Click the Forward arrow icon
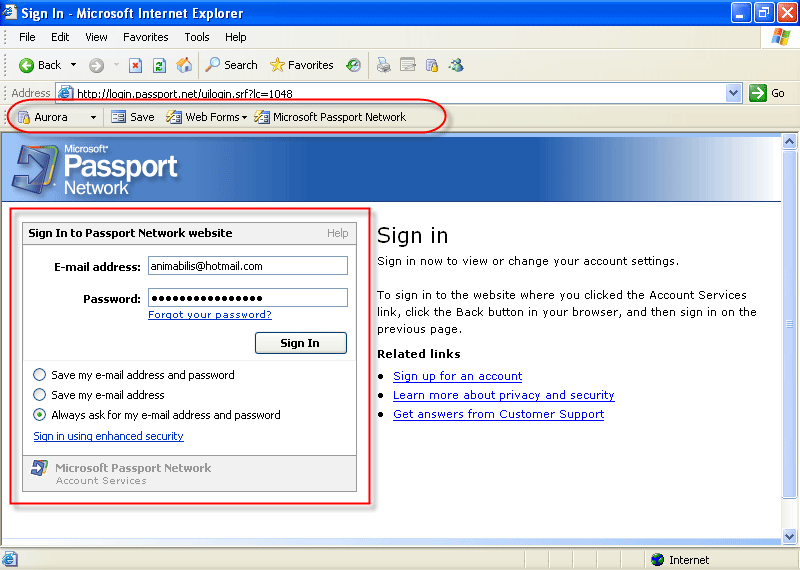800x570 pixels. tap(96, 65)
